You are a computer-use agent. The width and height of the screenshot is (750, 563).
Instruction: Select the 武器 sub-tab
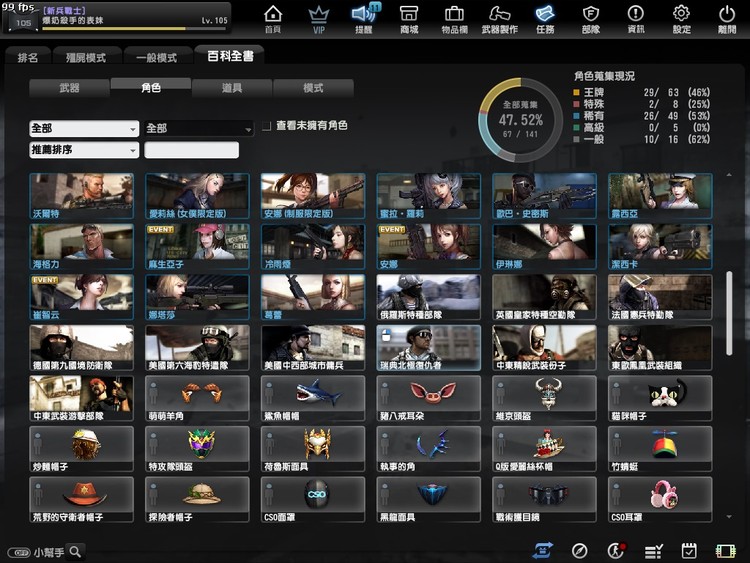point(69,88)
